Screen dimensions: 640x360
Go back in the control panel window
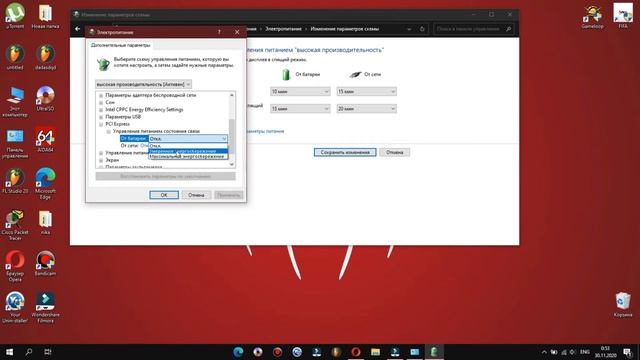(x=78, y=29)
